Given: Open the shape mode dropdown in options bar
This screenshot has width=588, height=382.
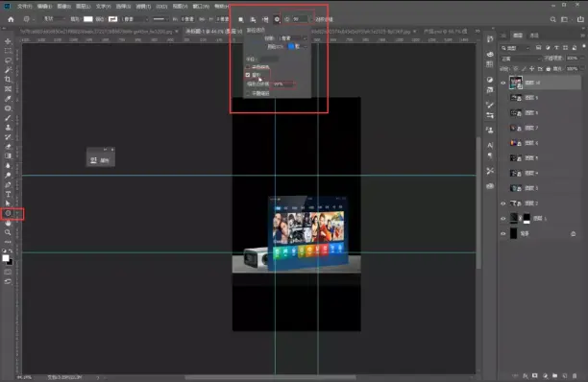Looking at the screenshot, I should (x=55, y=19).
